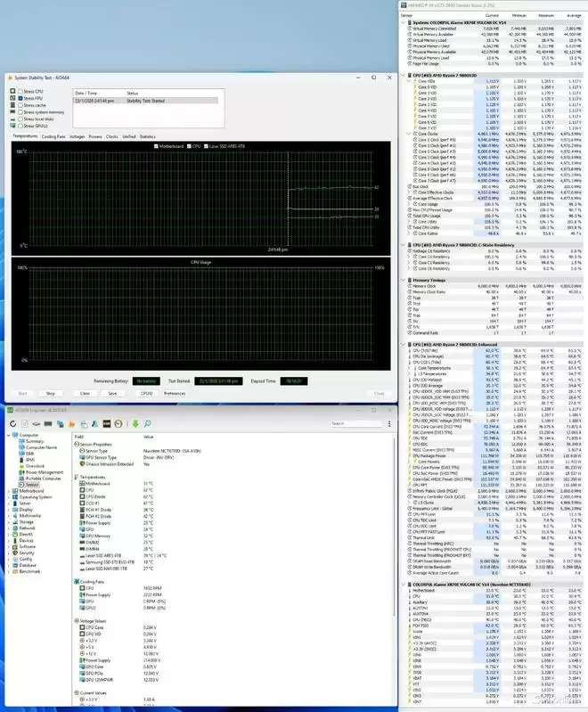Open the Statistics tab
588x712 pixels.
coord(147,136)
